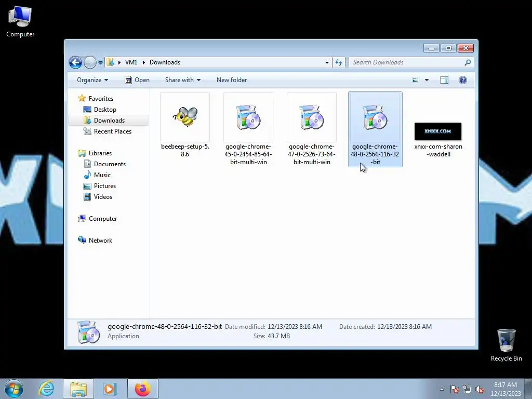
Task: Open Recent Places in sidebar
Action: (113, 131)
